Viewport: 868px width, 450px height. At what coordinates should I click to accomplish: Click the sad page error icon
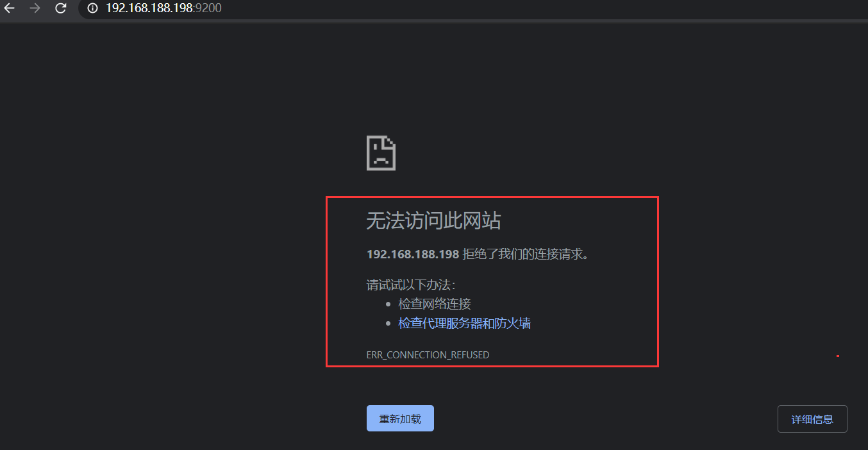(x=381, y=153)
